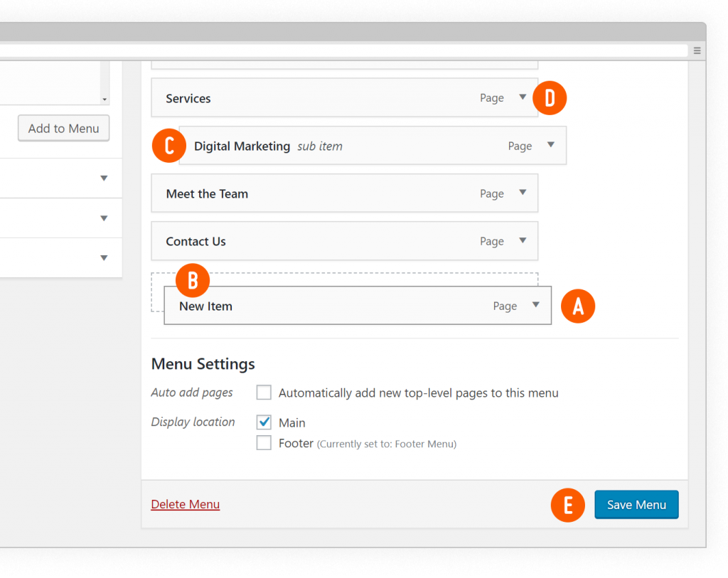Select the Contact Us item title
The width and height of the screenshot is (728, 578).
tap(196, 242)
